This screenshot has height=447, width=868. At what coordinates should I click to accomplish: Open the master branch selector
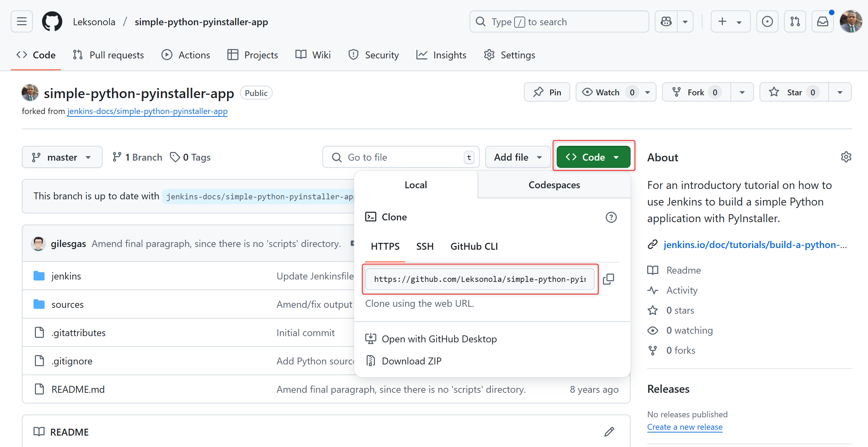point(62,157)
